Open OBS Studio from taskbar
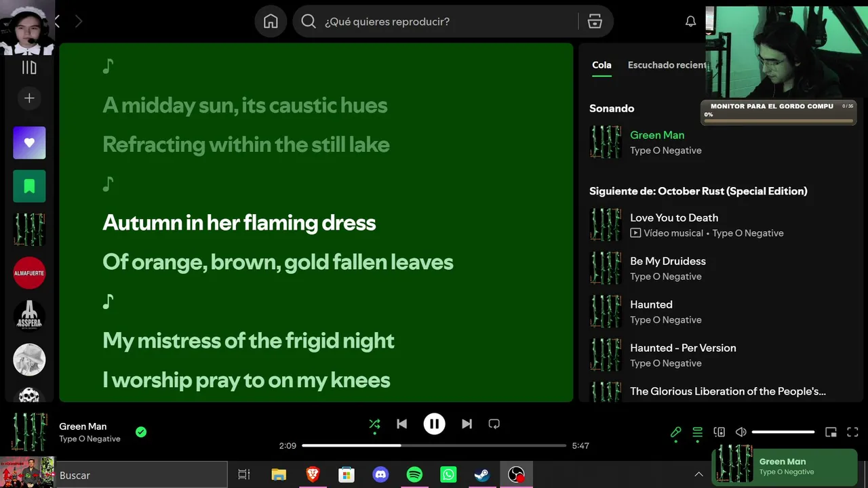The height and width of the screenshot is (488, 868). [x=516, y=475]
